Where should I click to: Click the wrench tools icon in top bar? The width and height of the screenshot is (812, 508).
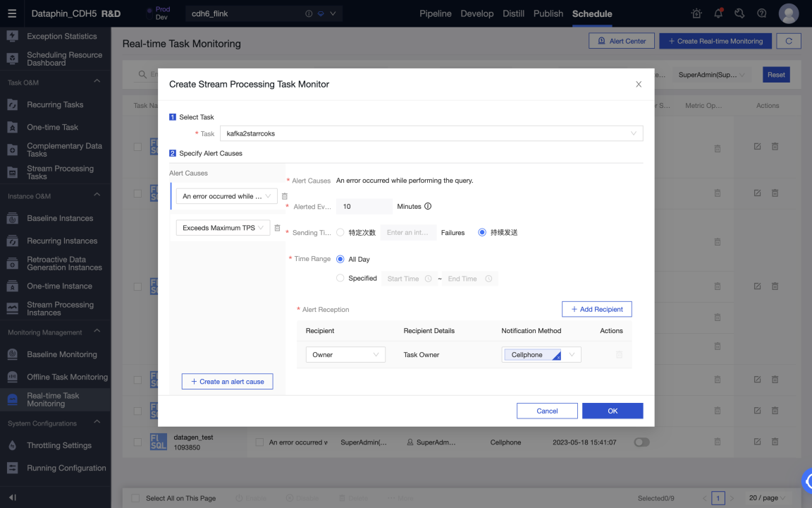(x=740, y=13)
